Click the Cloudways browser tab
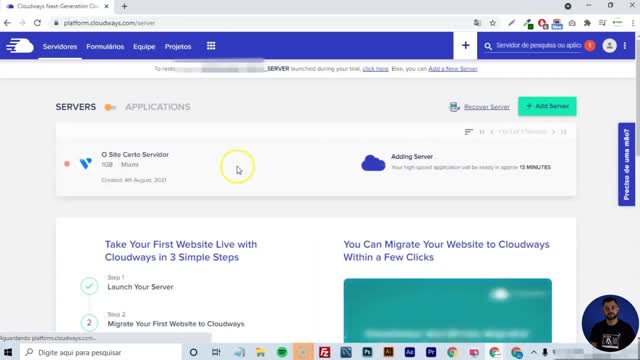640x360 pixels. (x=57, y=7)
